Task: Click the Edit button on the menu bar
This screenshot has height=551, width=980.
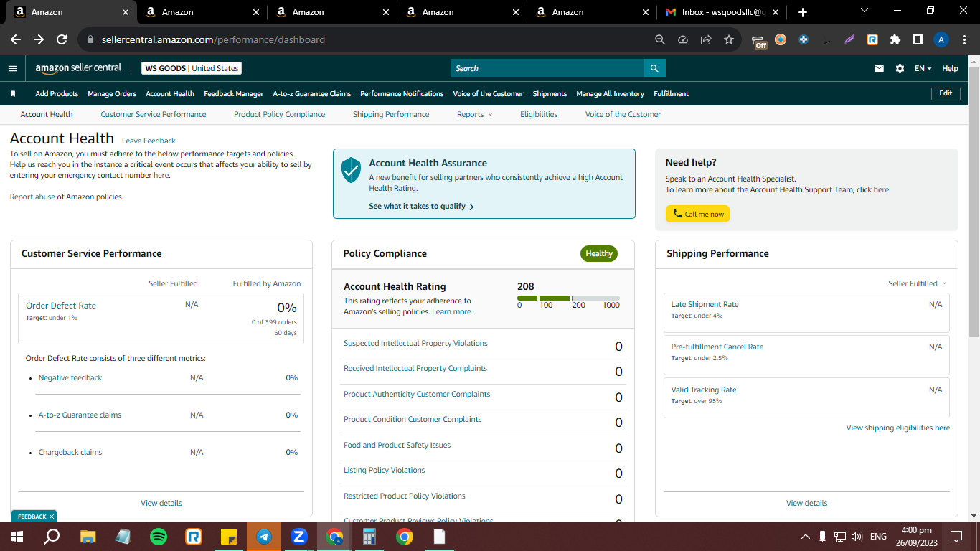Action: (x=946, y=93)
